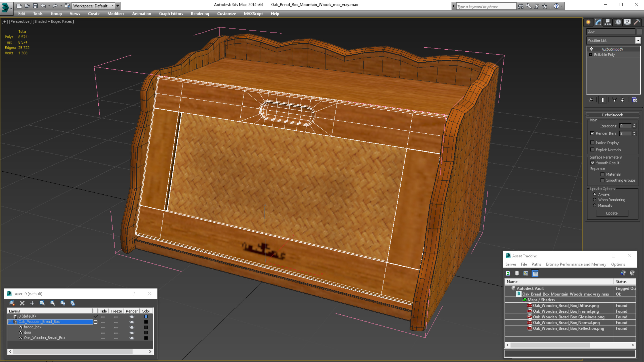Click the Open File icon
The width and height of the screenshot is (644, 362).
point(27,6)
